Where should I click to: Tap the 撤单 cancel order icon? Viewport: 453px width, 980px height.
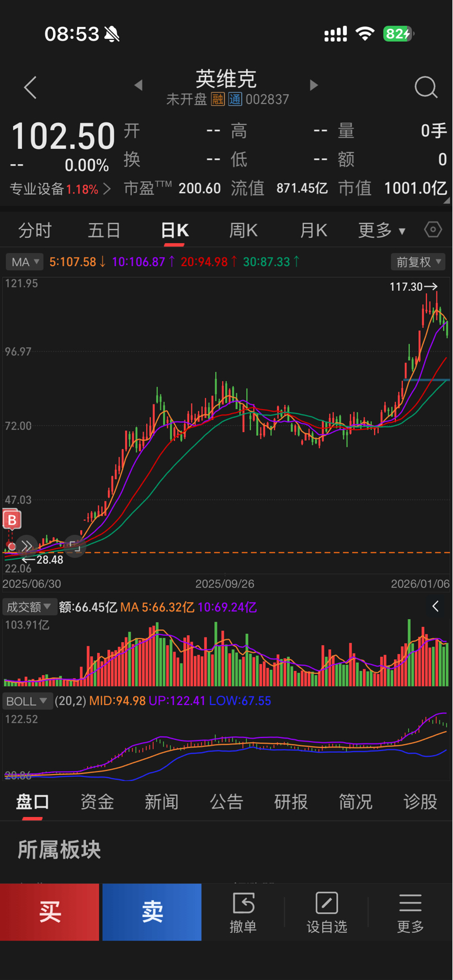click(x=243, y=903)
